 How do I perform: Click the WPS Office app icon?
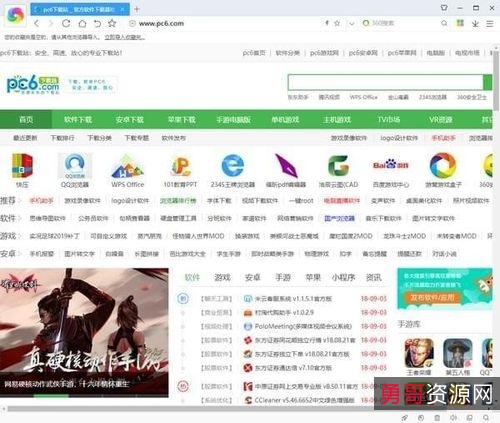[x=128, y=166]
